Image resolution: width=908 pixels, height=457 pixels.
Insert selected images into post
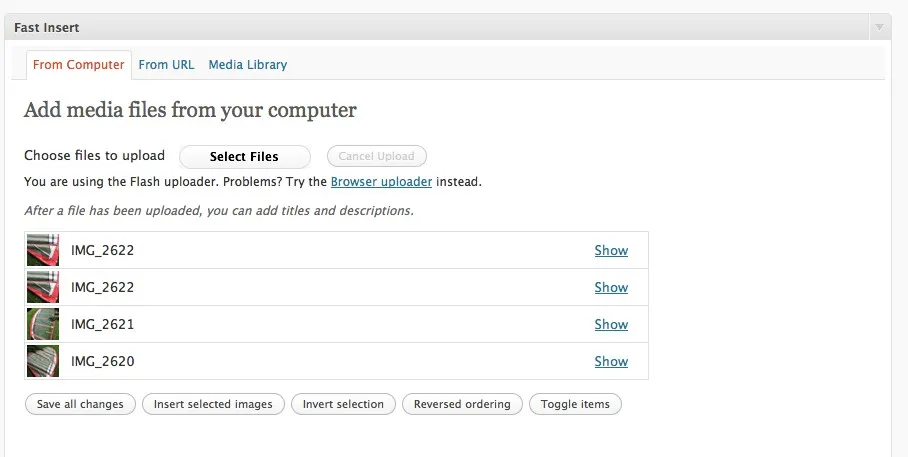(213, 404)
